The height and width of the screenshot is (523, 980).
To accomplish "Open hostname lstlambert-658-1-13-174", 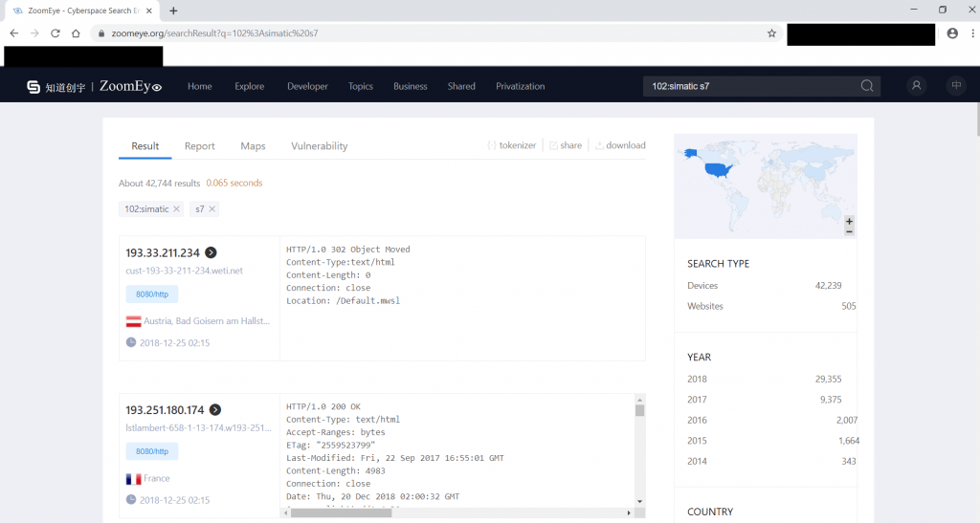I will [x=199, y=428].
